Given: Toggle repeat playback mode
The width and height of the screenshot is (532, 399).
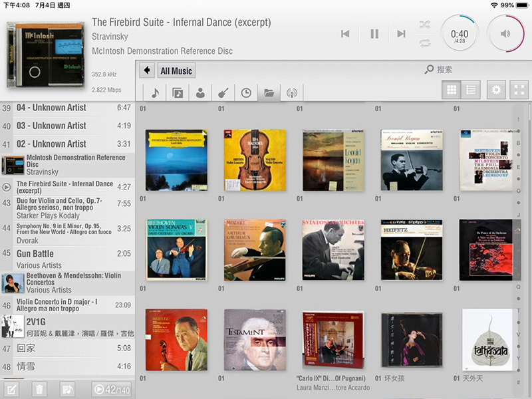Looking at the screenshot, I should pos(425,43).
